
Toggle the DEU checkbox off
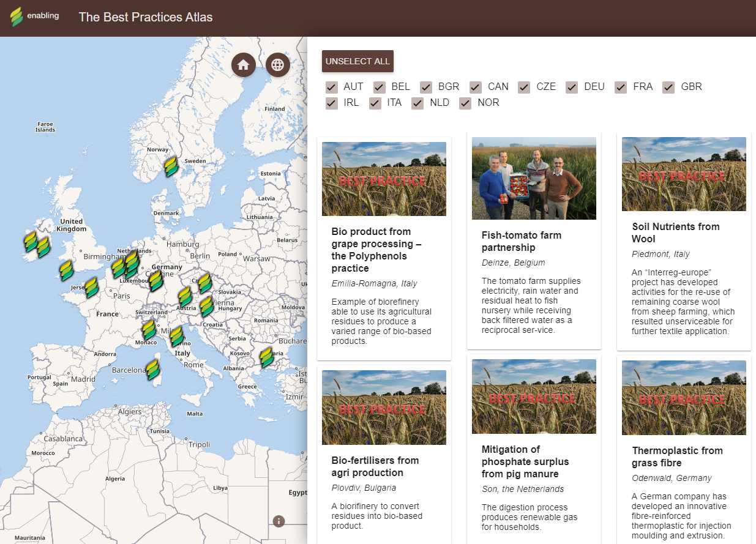coord(571,88)
